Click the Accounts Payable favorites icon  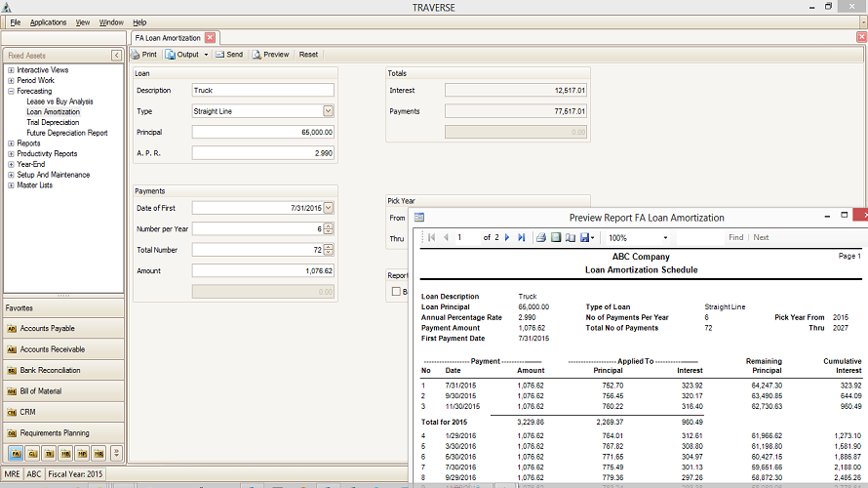(x=13, y=329)
